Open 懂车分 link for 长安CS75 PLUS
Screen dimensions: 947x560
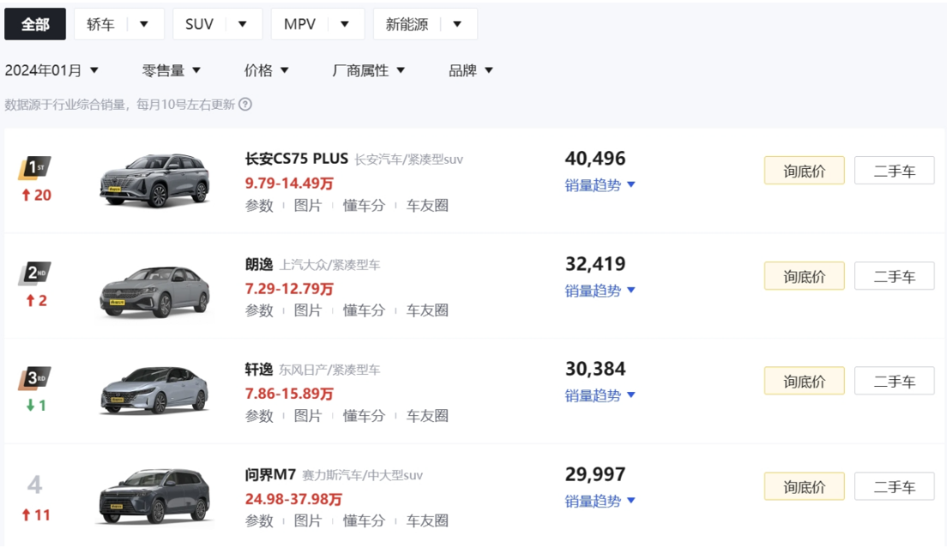(364, 206)
